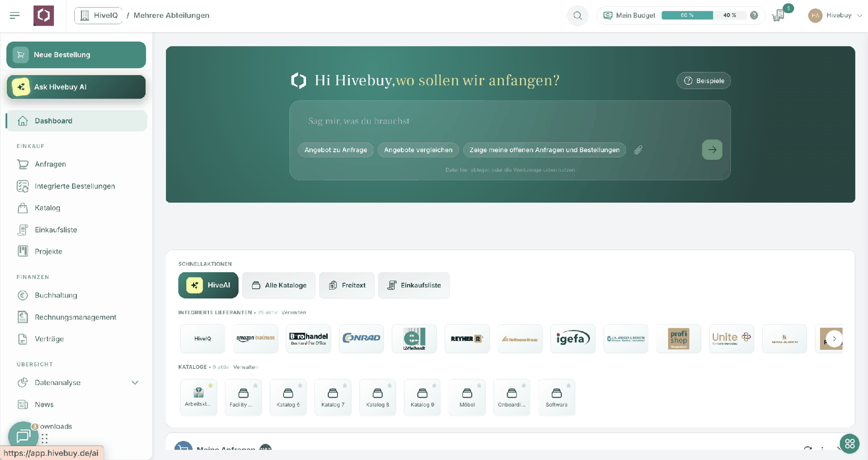Screen dimensions: 868x460
Task: Unfavorite the Arbeitskl... catalog star
Action: click(210, 385)
